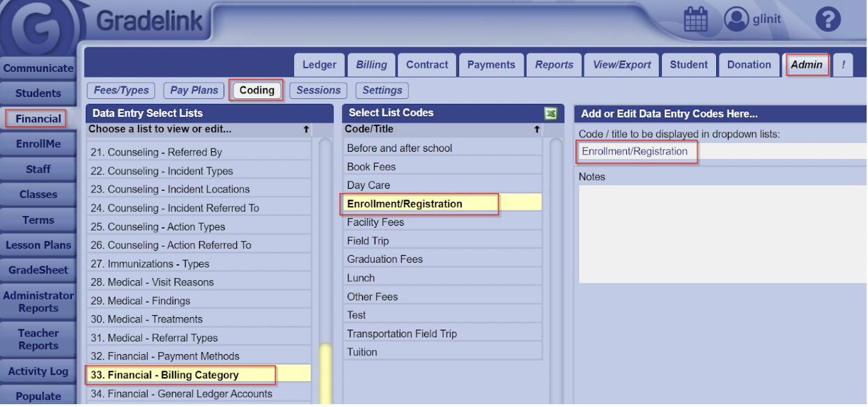Select list 33. Financial - Billing Category
Viewport: 868px width, 407px height.
(199, 375)
